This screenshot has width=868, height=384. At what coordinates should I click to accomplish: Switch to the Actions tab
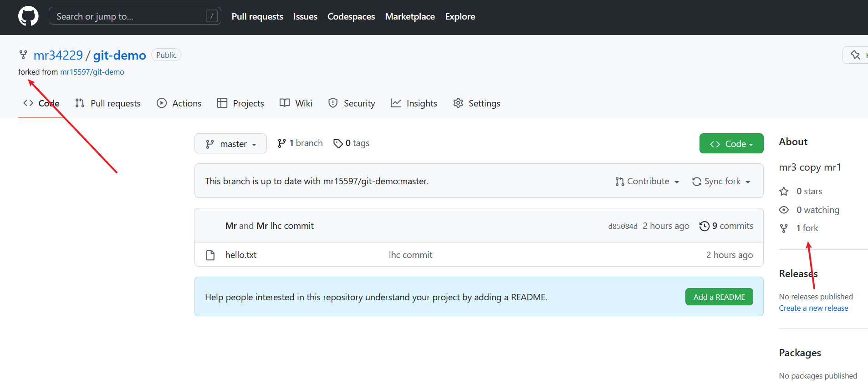pos(179,103)
